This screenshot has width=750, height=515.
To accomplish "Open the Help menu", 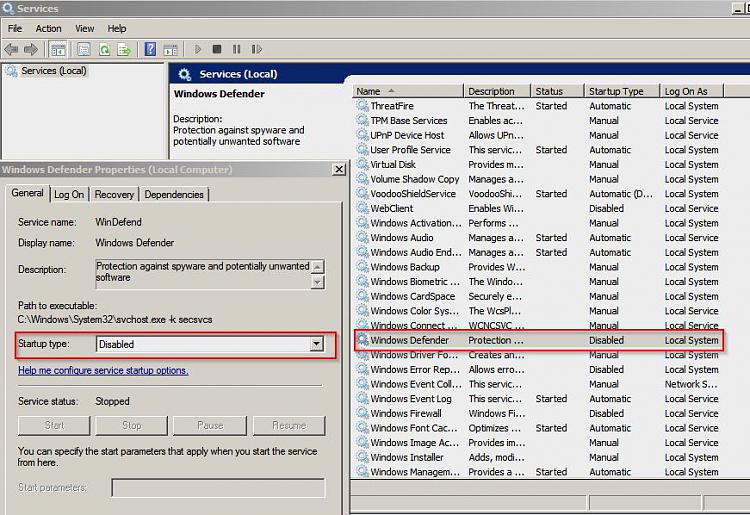I will pyautogui.click(x=117, y=29).
